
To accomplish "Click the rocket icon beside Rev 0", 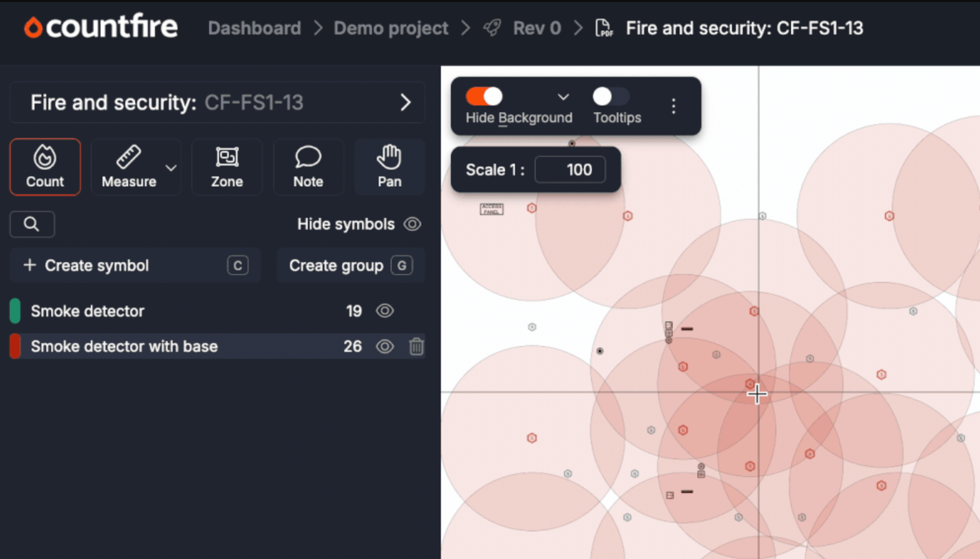I will 492,28.
